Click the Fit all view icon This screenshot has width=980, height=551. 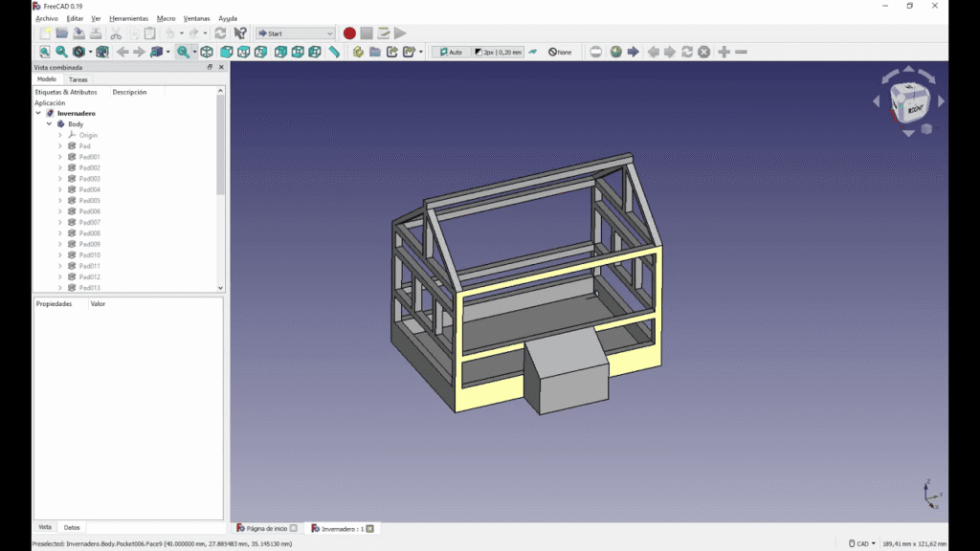[x=44, y=52]
